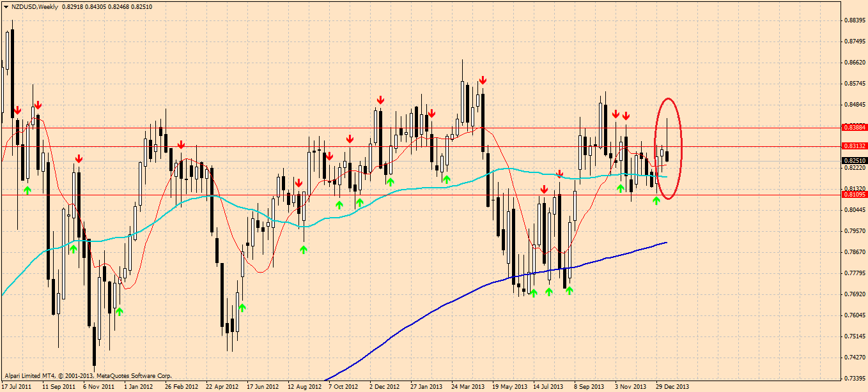Viewport: 868px width, 392px height.
Task: Click the 0.84845 price scale label
Action: click(x=855, y=105)
